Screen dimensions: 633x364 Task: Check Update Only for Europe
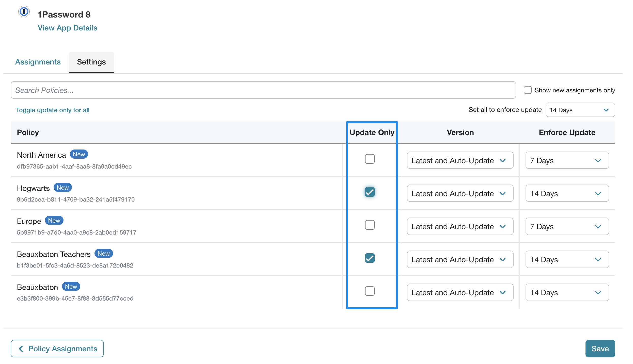pyautogui.click(x=370, y=225)
